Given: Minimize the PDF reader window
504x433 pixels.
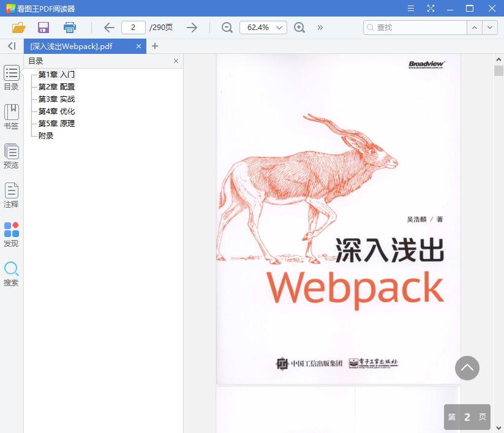Looking at the screenshot, I should coord(450,9).
